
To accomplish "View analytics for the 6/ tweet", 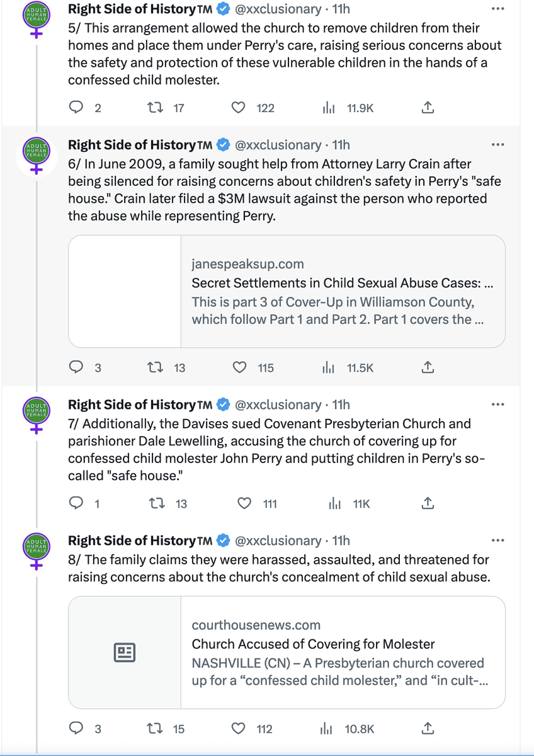I will point(329,367).
